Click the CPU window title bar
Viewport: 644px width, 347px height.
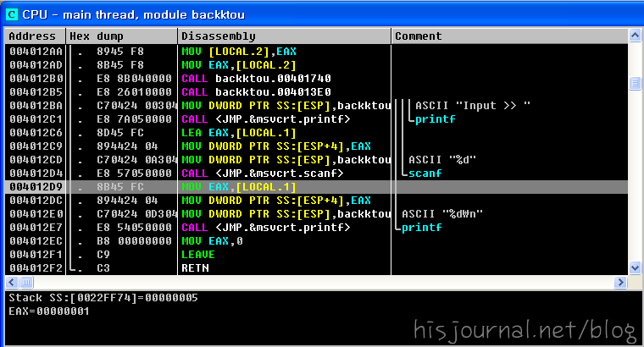pos(322,14)
